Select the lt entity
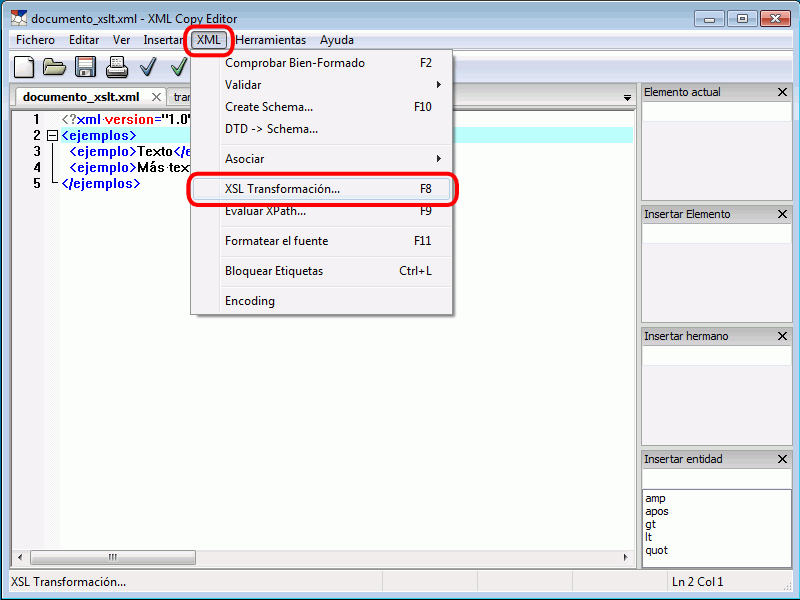 [648, 537]
